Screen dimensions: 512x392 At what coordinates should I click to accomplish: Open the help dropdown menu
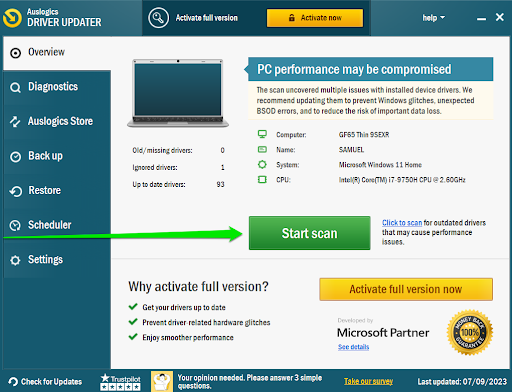[433, 18]
